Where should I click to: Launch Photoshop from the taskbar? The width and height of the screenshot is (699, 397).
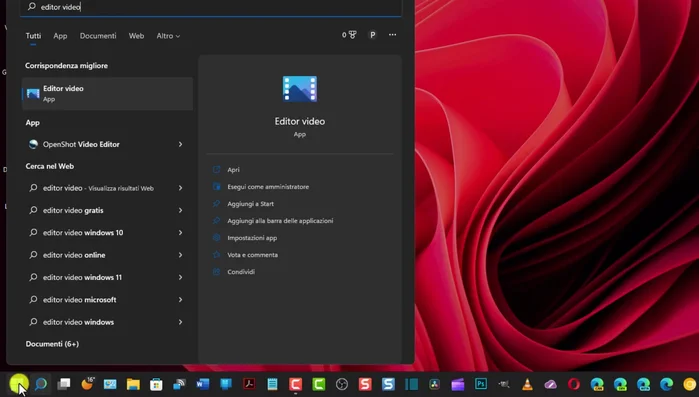[481, 384]
